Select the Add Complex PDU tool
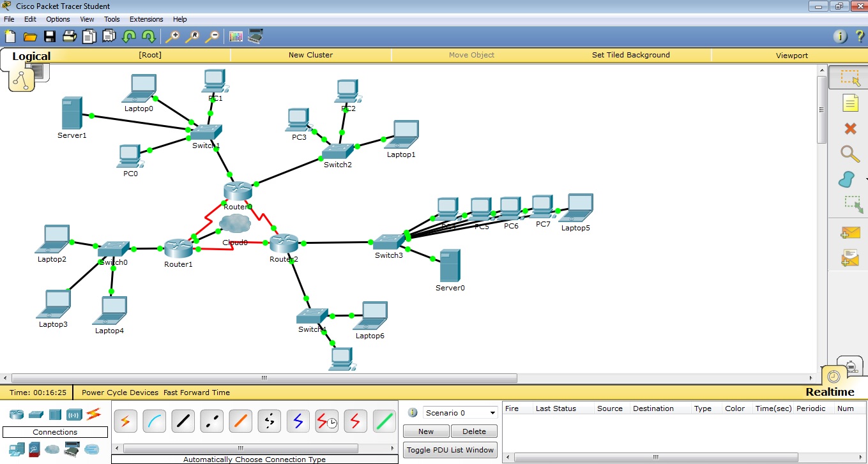This screenshot has width=868, height=464. coord(849,257)
